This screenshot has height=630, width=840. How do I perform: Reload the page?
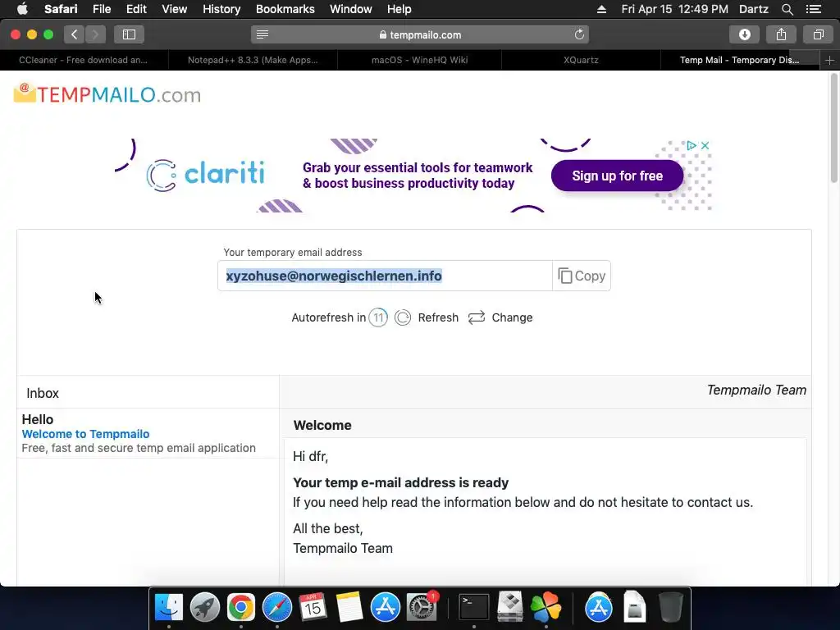pyautogui.click(x=579, y=34)
